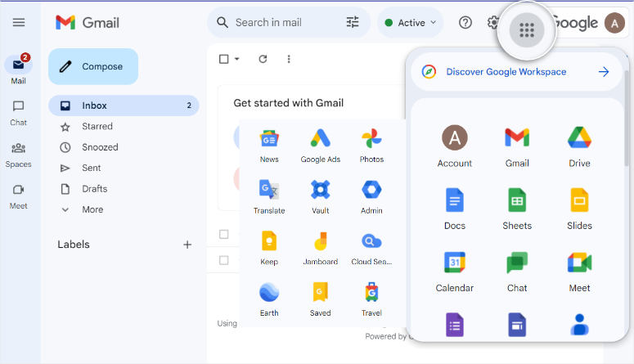This screenshot has width=634, height=364.
Task: Refresh the inbox
Action: point(263,59)
